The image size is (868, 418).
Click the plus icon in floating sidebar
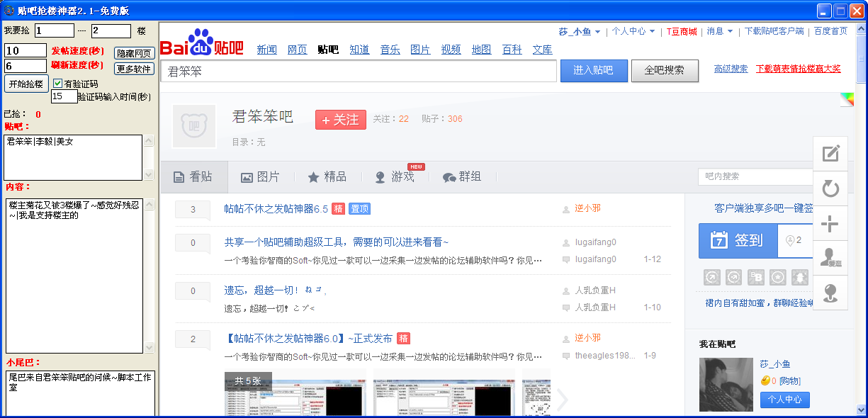click(830, 224)
